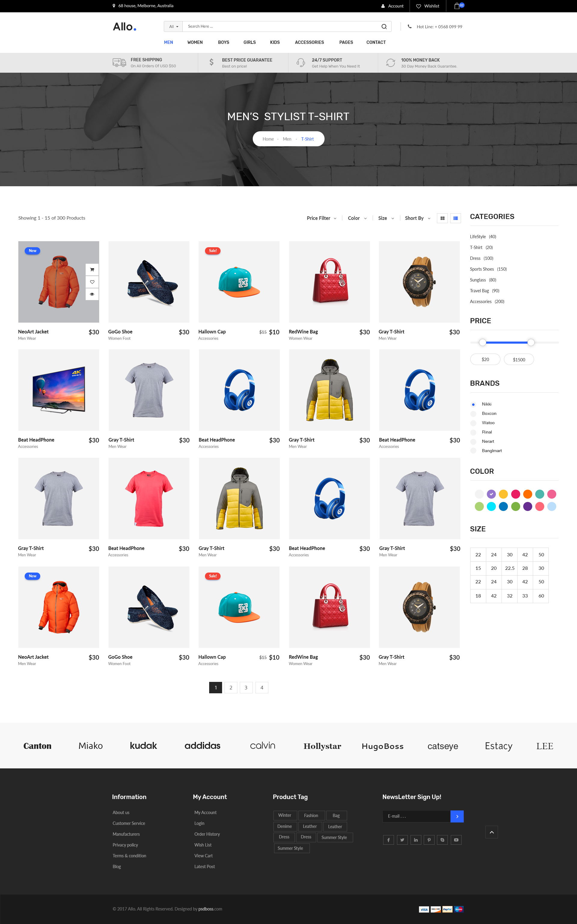Quick view NeoArt Jacket eye icon

coord(92,294)
